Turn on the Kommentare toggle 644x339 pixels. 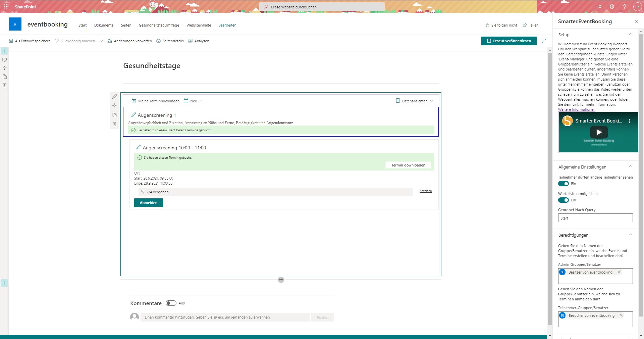[171, 303]
